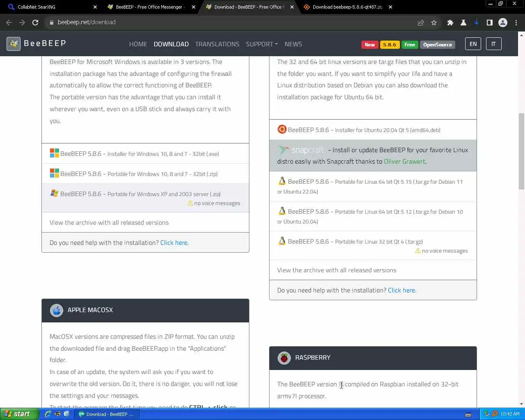Click the Raspberry icon in header
This screenshot has width=525, height=420.
click(x=284, y=358)
